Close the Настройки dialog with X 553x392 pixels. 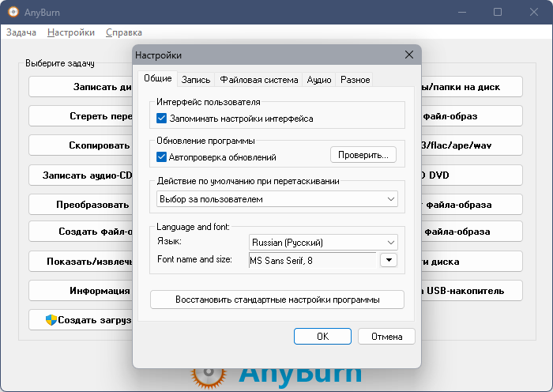(409, 55)
